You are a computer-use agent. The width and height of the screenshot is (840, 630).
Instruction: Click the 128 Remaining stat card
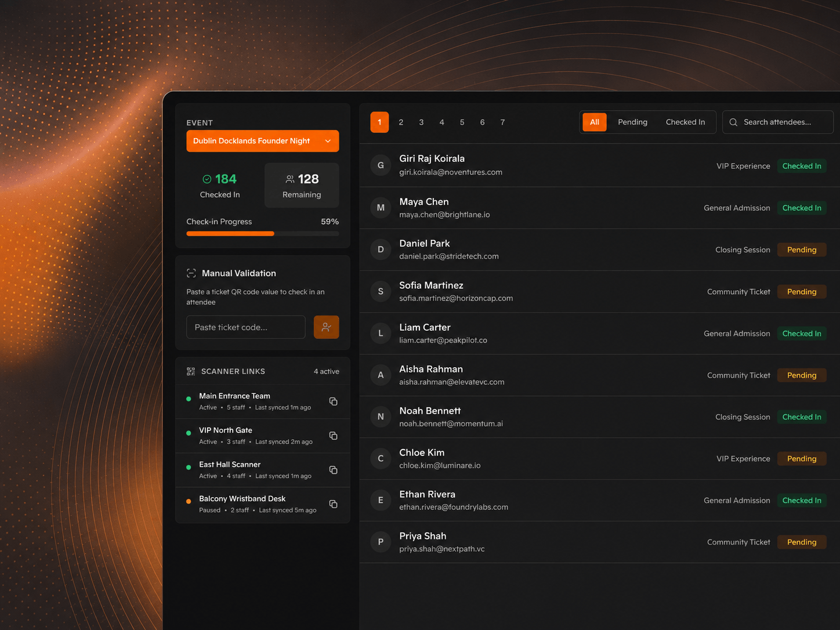tap(302, 185)
